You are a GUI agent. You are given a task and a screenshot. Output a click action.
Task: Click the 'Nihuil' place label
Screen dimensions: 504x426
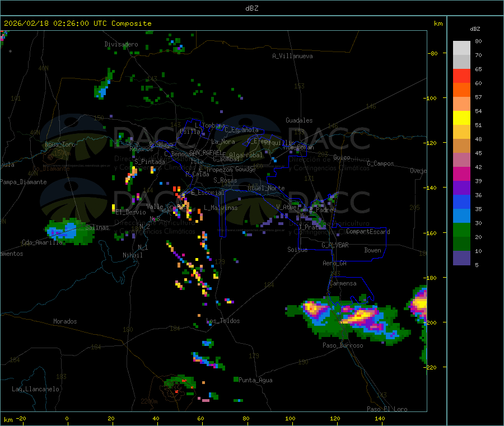tap(133, 255)
